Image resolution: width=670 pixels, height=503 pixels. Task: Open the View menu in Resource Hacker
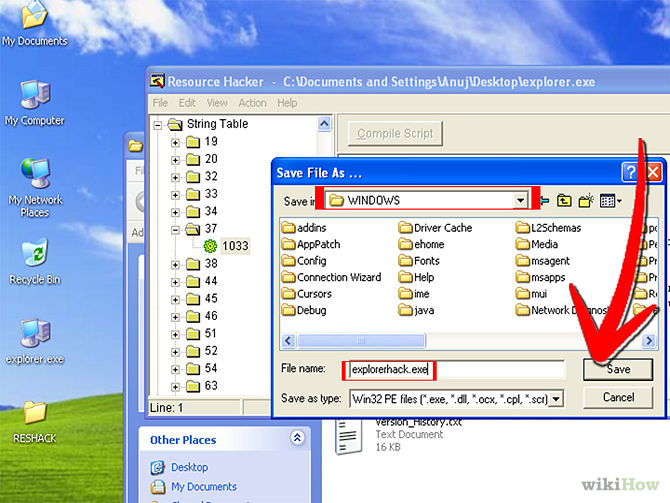[217, 103]
